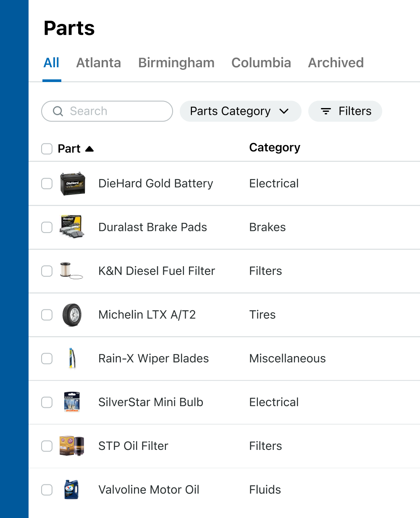Click the Brakes category cell
This screenshot has width=420, height=518.
[268, 227]
